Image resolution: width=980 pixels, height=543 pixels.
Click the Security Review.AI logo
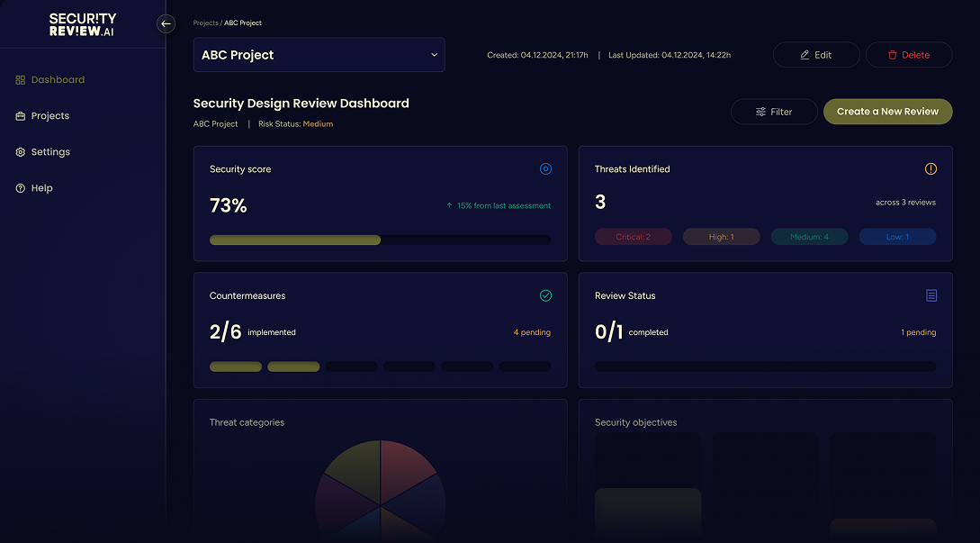coord(83,24)
